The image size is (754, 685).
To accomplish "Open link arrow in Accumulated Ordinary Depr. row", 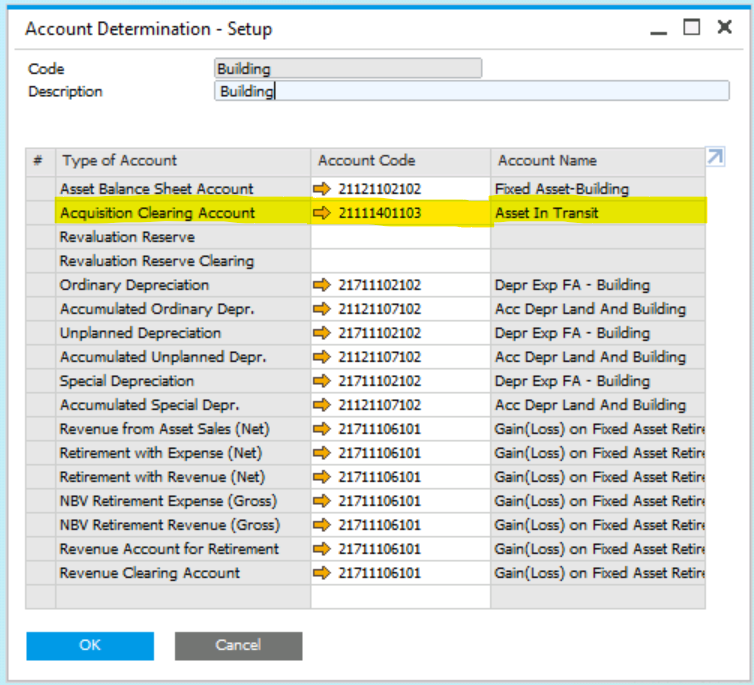I will 322,309.
